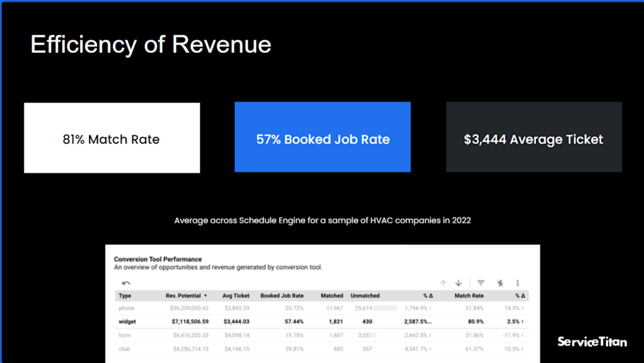Click the Booked Job Rate column header
The width and height of the screenshot is (644, 363).
click(x=281, y=296)
